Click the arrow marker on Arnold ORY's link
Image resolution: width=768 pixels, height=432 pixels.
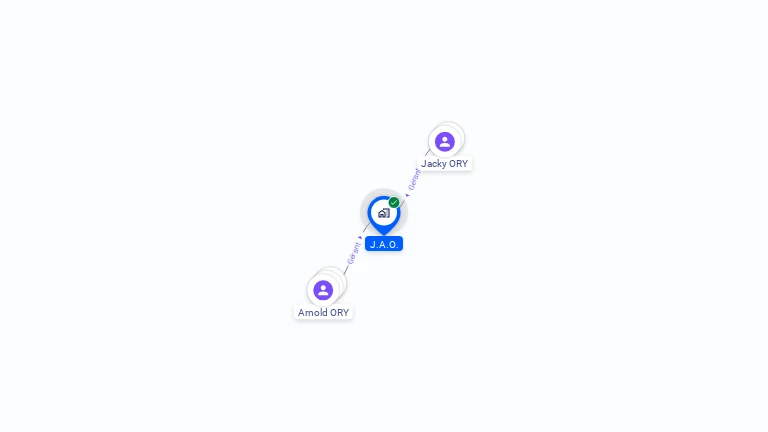click(x=360, y=238)
